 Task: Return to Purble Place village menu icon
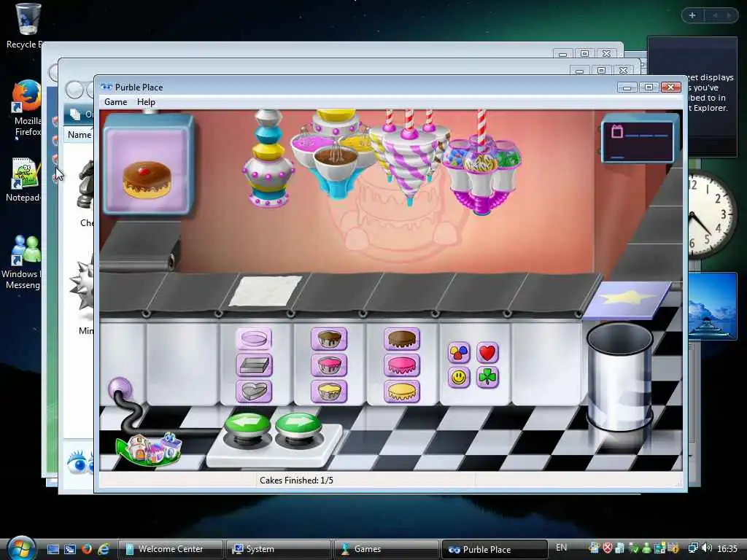pos(149,449)
